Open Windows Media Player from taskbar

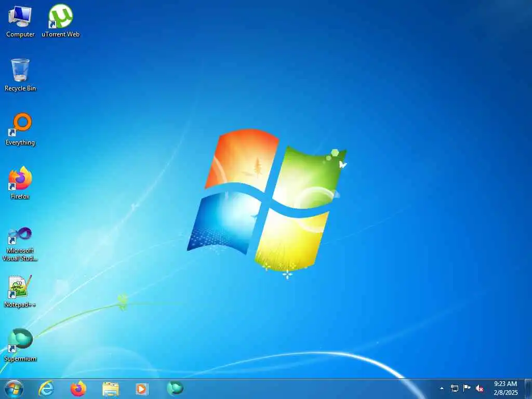click(x=142, y=389)
